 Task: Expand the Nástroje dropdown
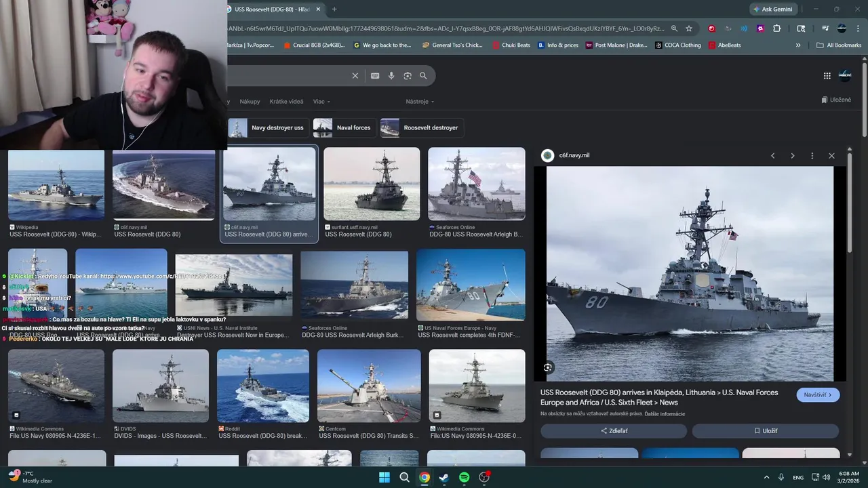(x=420, y=102)
